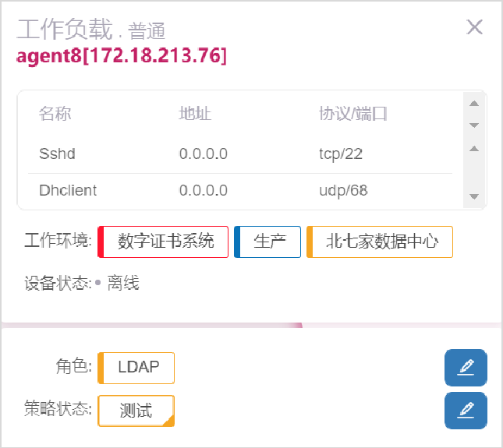Click the outer scrollbar down arrow below header

coord(474,125)
